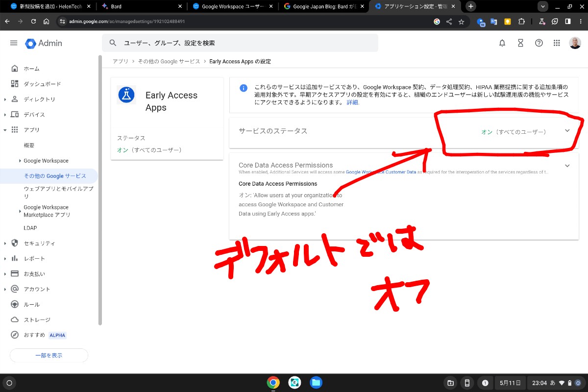Open the ストレージ sidebar icon
This screenshot has height=392, width=588.
(15, 319)
